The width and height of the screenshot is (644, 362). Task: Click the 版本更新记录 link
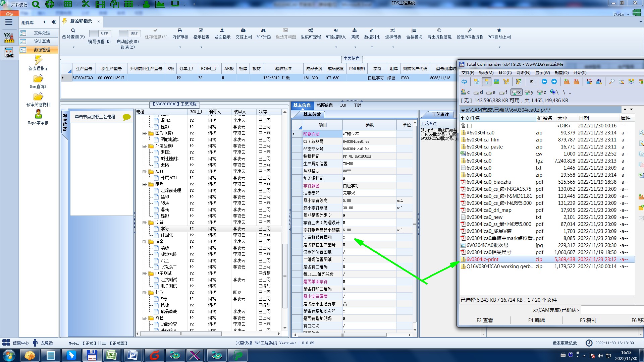[565, 343]
